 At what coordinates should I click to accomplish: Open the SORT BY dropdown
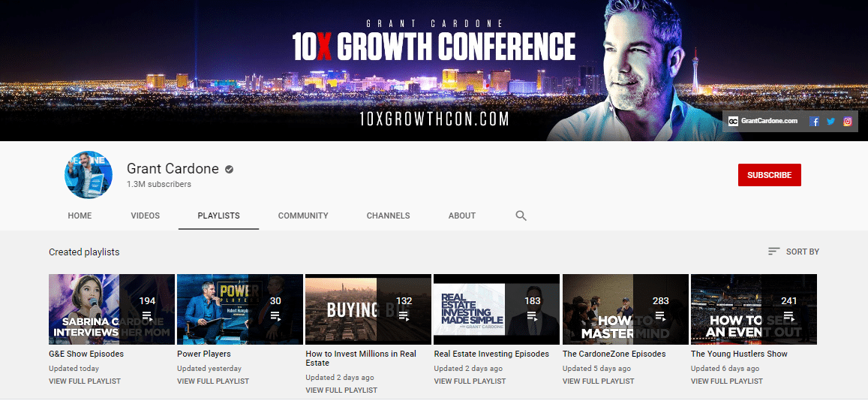(793, 252)
